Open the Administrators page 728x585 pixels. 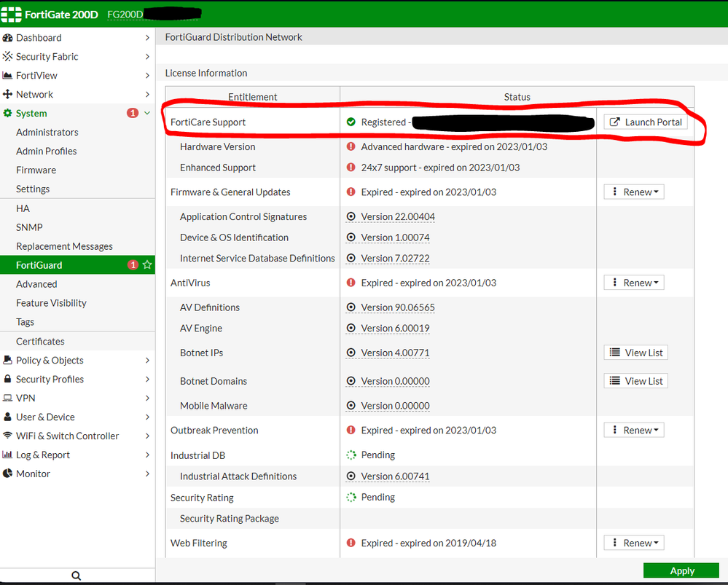click(77, 133)
